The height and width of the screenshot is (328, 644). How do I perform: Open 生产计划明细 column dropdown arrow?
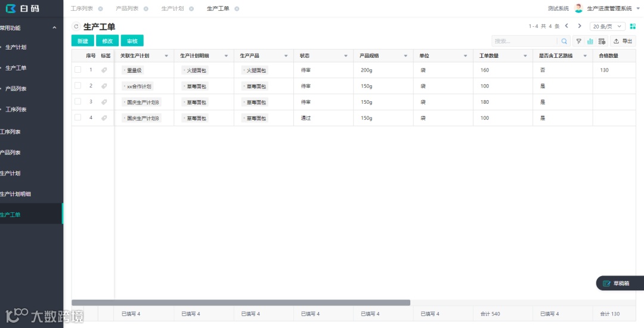(x=227, y=56)
